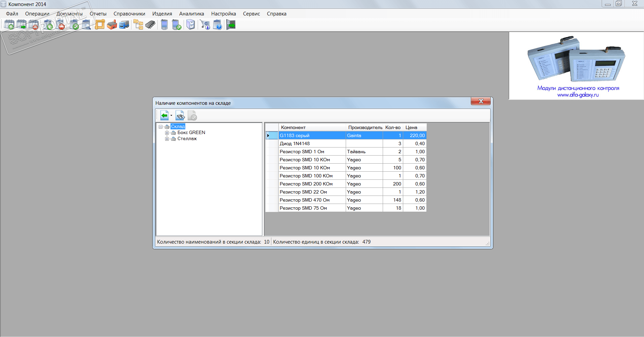Click the greyed document checkmark icon

point(192,116)
